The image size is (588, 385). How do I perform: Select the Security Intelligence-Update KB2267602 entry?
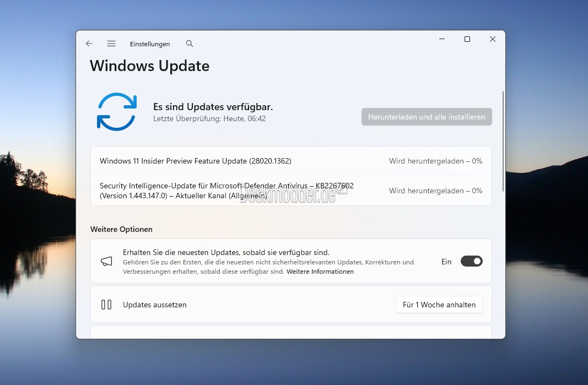(226, 191)
